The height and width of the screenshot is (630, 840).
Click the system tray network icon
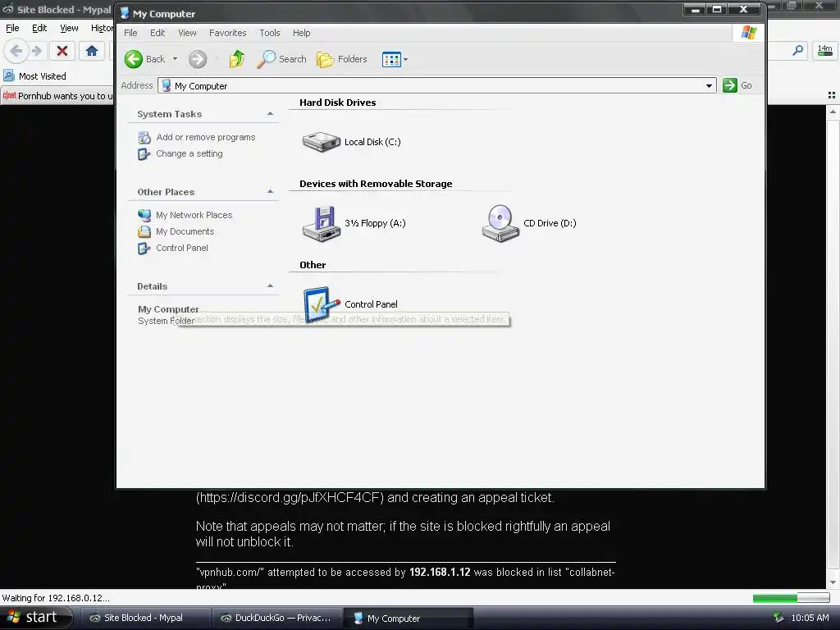coord(778,618)
